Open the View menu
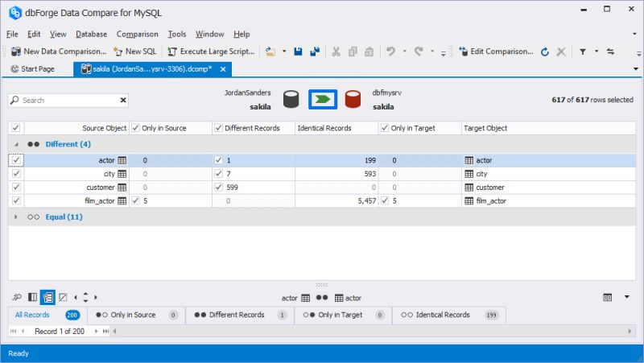 point(58,34)
